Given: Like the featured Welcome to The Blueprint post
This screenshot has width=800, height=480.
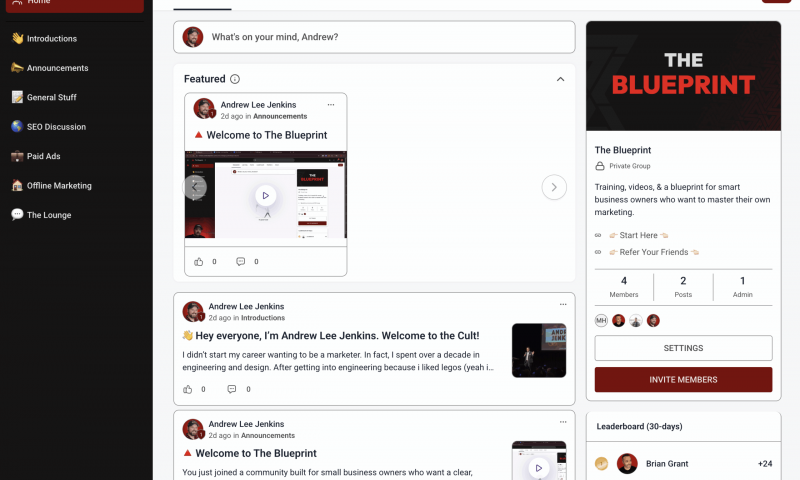Looking at the screenshot, I should 198,262.
